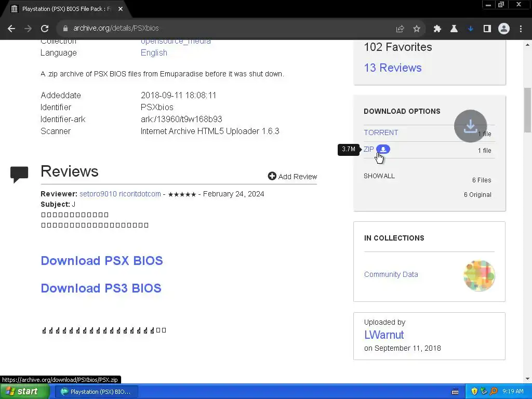
Task: Open the Chrome profile avatar
Action: [x=504, y=29]
